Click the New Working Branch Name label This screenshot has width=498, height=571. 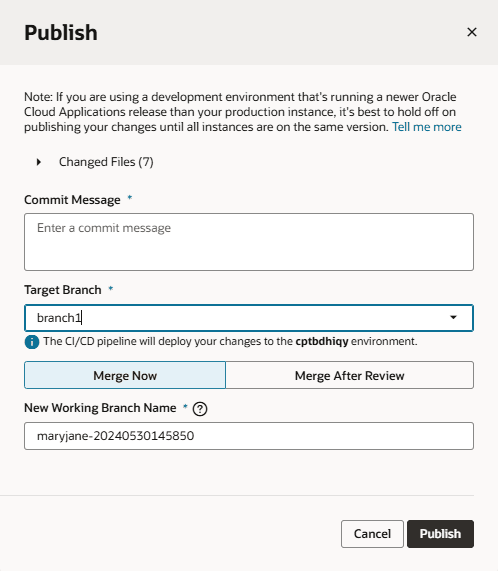(100, 408)
